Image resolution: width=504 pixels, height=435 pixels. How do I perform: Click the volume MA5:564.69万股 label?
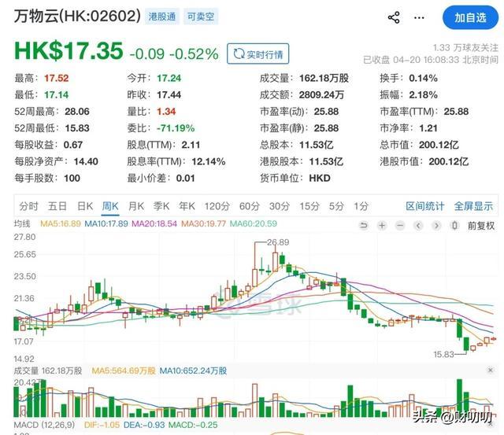[x=124, y=370]
